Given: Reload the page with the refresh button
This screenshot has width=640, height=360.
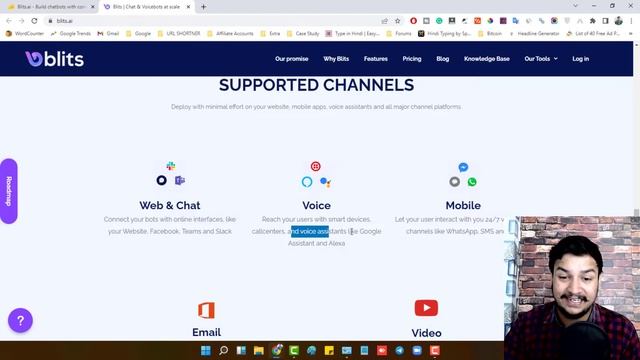Looking at the screenshot, I should [x=34, y=21].
